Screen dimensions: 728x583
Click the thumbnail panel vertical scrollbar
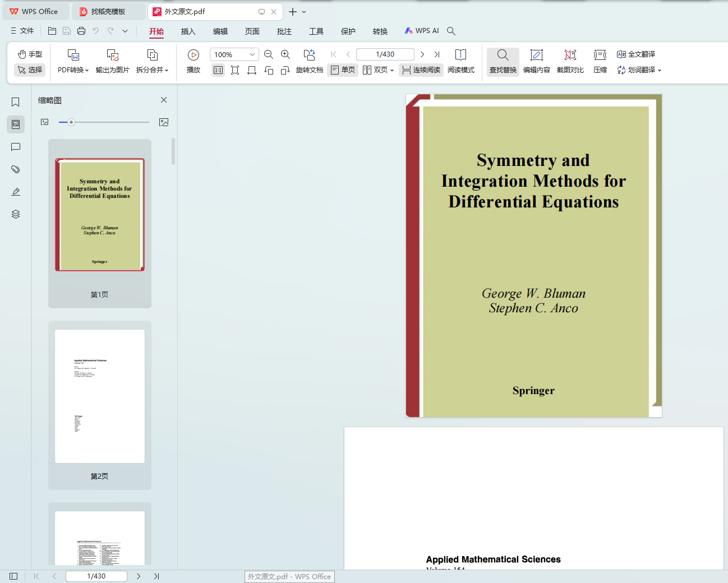173,151
